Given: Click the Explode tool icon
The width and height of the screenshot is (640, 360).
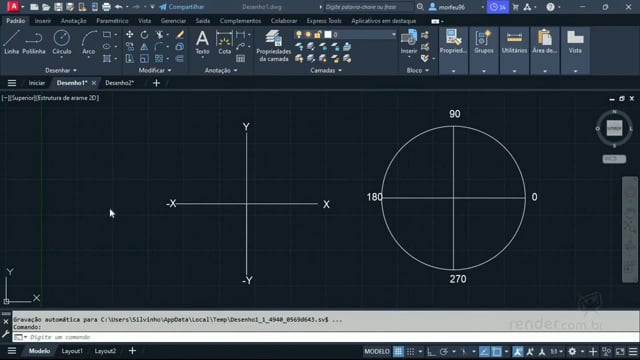Looking at the screenshot, I should (x=180, y=47).
